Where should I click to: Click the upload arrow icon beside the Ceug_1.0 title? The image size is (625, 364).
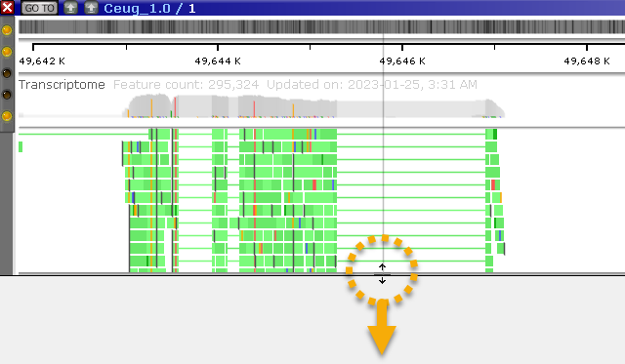click(91, 8)
